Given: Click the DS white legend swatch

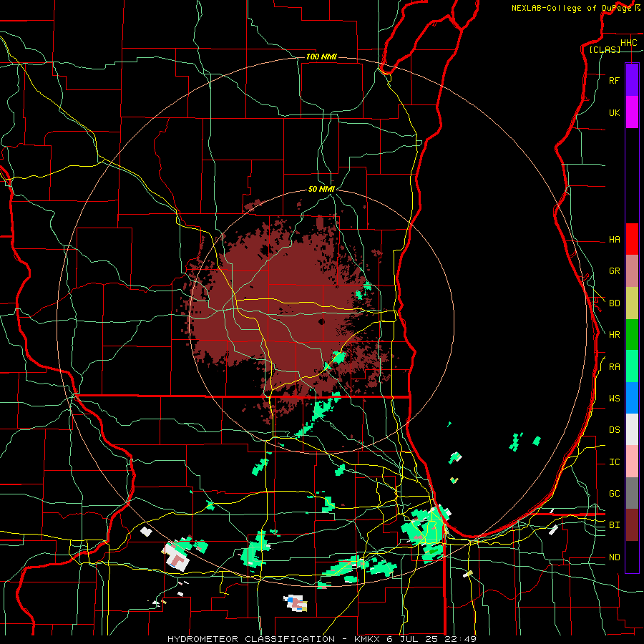Looking at the screenshot, I should point(632,429).
